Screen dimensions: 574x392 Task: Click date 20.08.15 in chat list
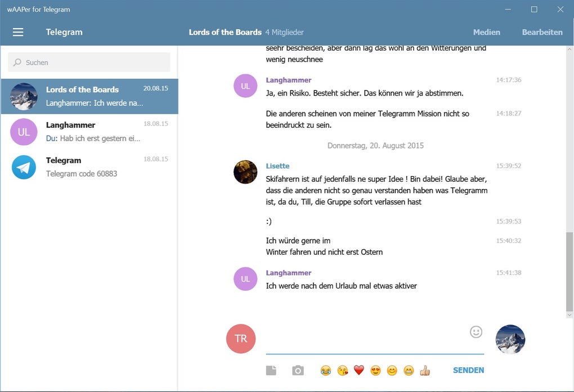[155, 88]
